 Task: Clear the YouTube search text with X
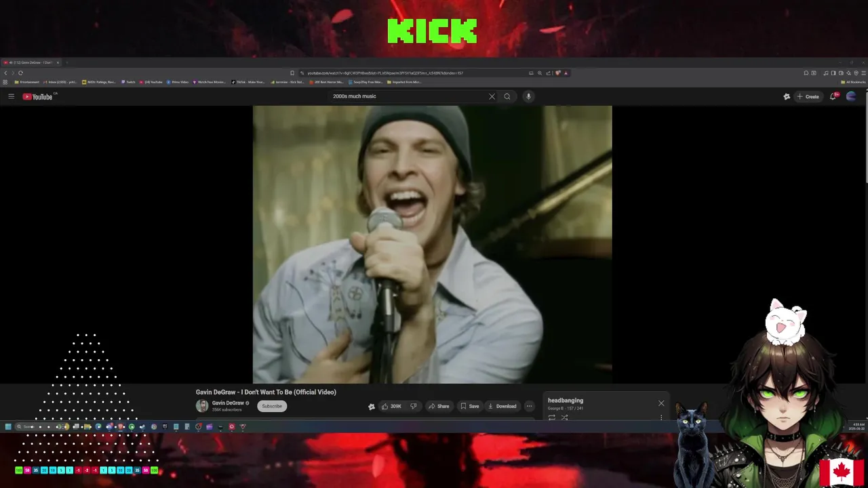click(x=492, y=96)
